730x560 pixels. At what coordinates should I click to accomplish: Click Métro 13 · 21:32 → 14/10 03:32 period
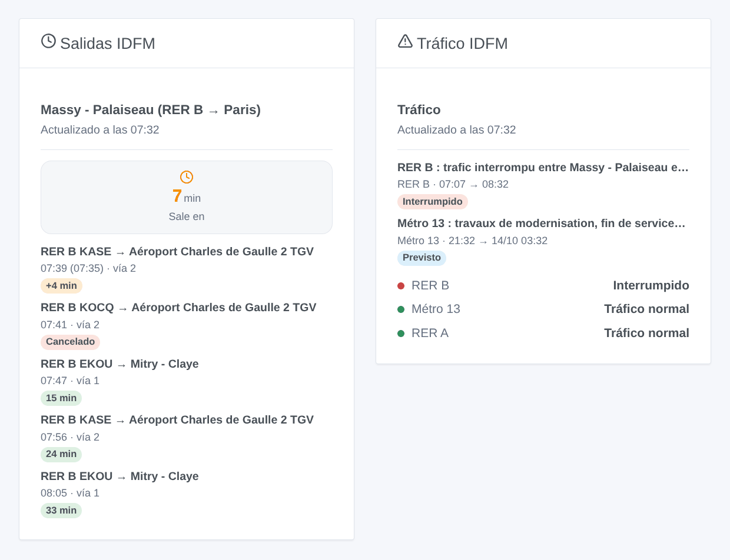(x=472, y=241)
